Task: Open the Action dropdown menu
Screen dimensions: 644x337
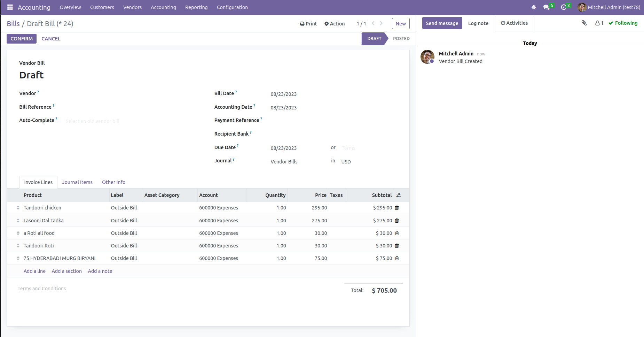Action: tap(335, 24)
